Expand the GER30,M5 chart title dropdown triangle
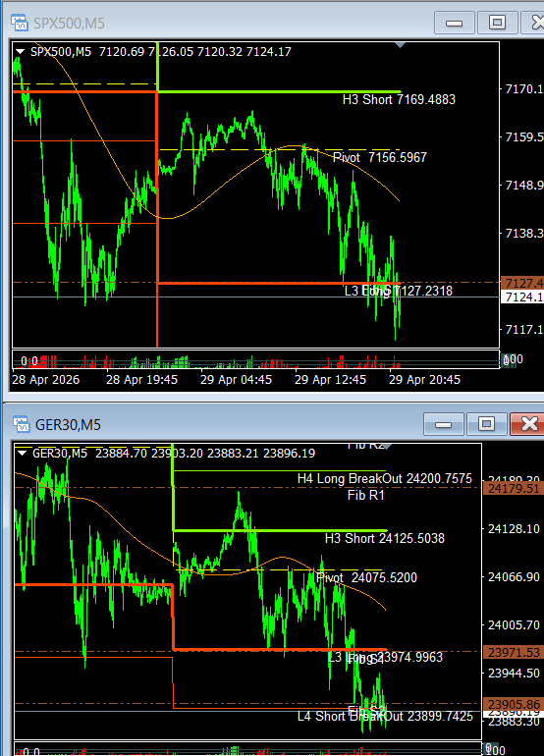544x756 pixels. (x=23, y=454)
